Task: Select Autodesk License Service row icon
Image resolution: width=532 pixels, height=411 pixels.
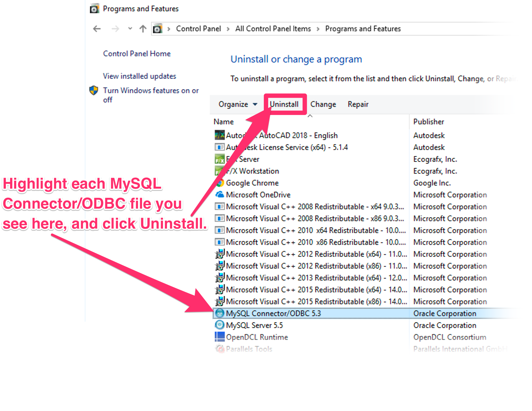Action: click(x=220, y=147)
